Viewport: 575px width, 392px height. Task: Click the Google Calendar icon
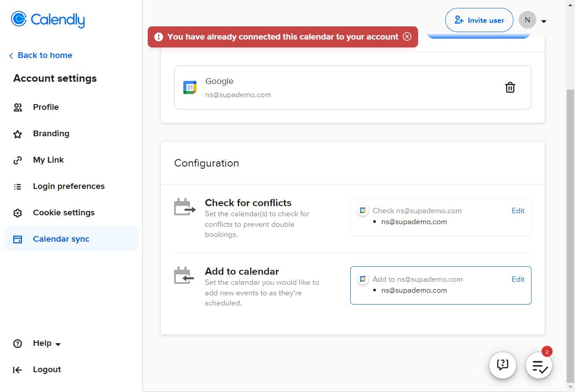point(190,87)
